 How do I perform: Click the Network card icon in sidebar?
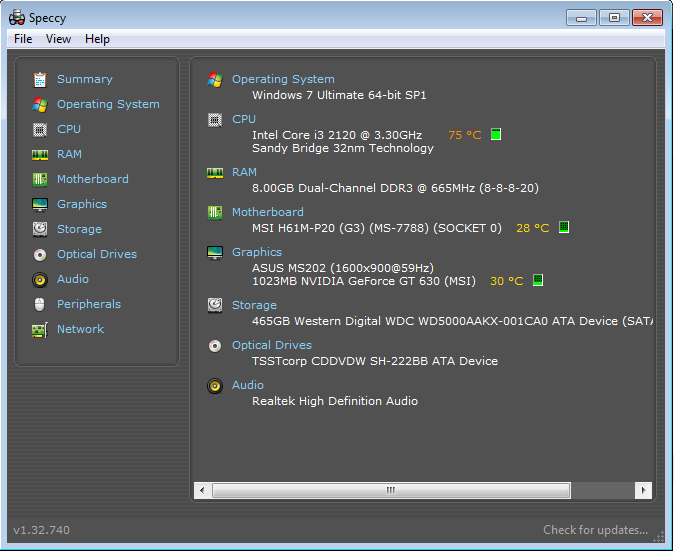(x=40, y=330)
